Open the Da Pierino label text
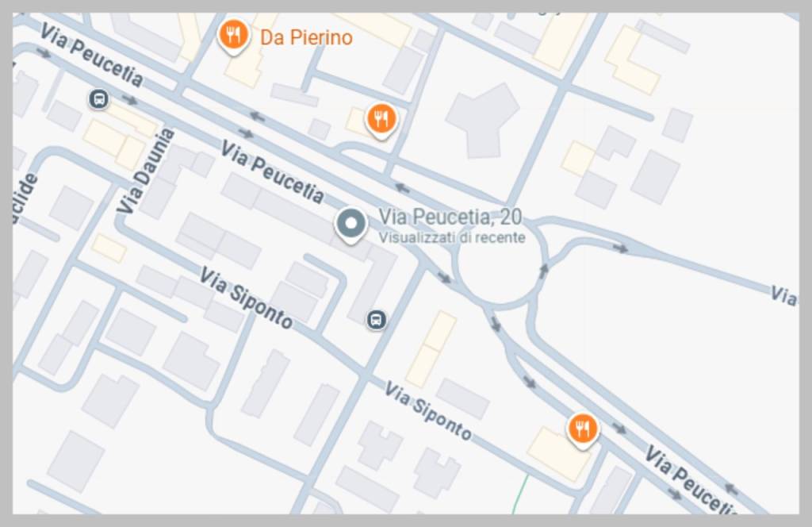 tap(306, 37)
